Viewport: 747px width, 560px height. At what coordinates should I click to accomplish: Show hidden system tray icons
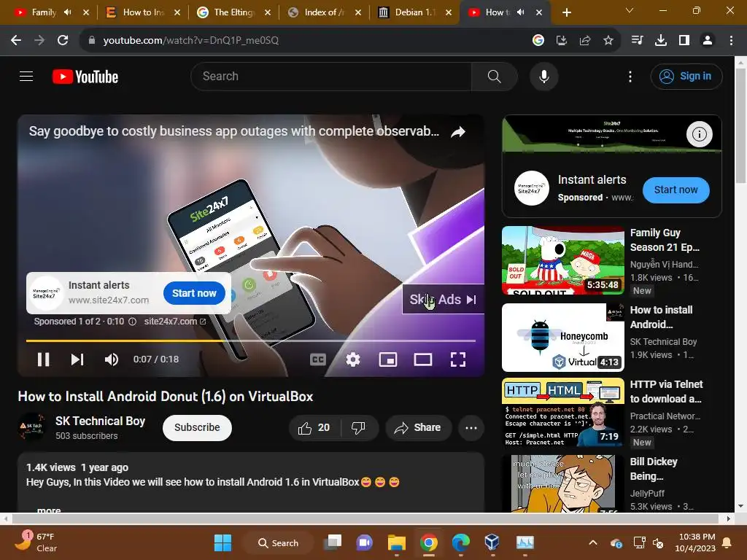tap(592, 542)
